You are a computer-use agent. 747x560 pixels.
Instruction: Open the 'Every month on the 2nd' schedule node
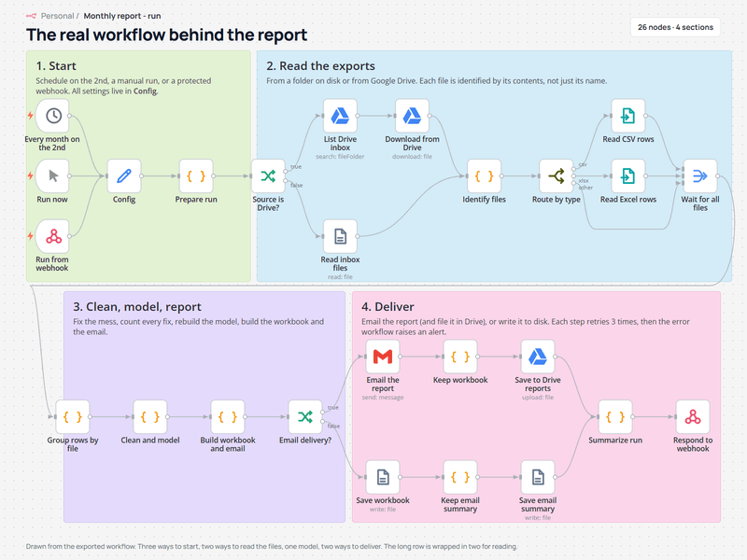coord(52,116)
